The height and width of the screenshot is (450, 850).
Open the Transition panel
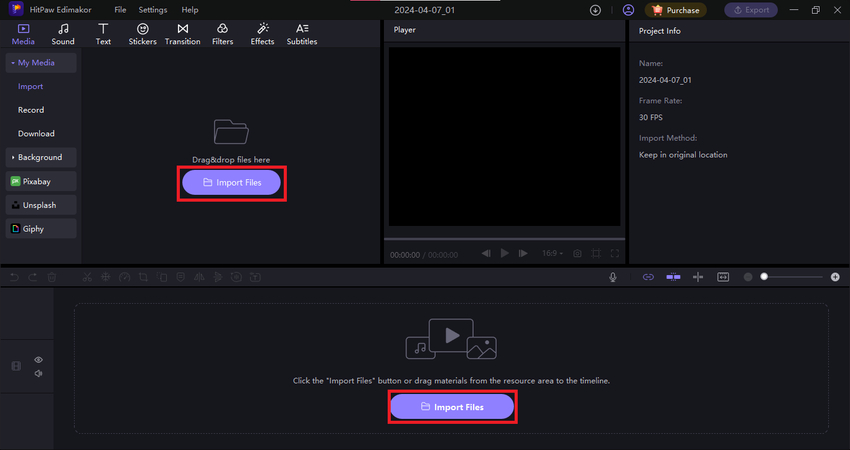tap(182, 34)
